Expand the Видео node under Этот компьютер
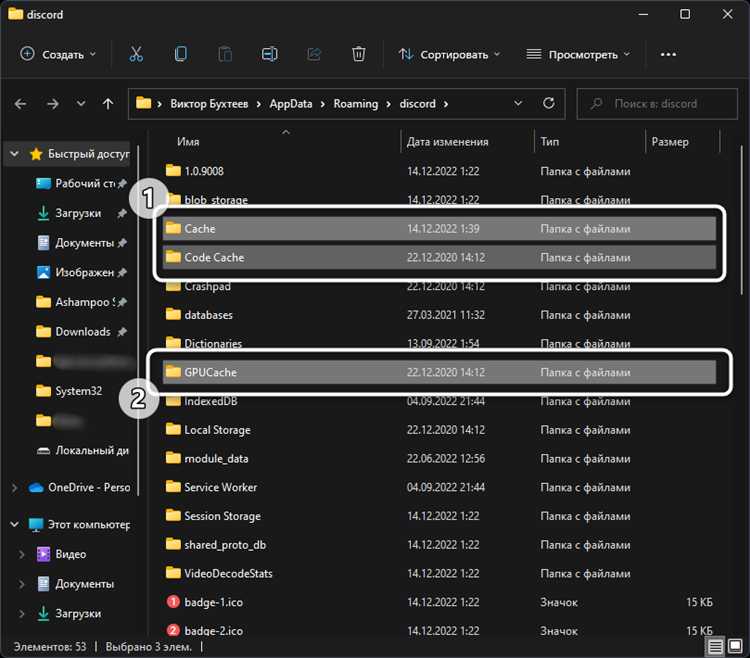 [x=22, y=554]
